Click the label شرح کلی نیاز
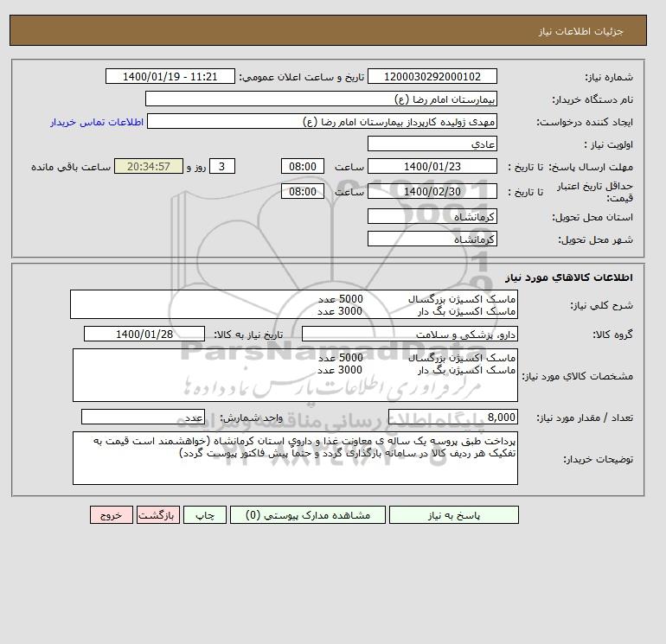The width and height of the screenshot is (666, 644). click(x=601, y=305)
